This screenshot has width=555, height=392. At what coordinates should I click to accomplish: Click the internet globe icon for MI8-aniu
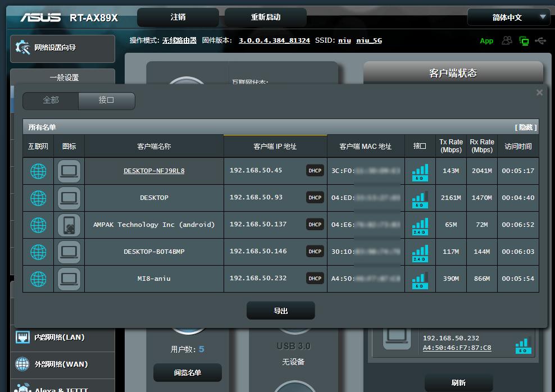click(x=38, y=279)
